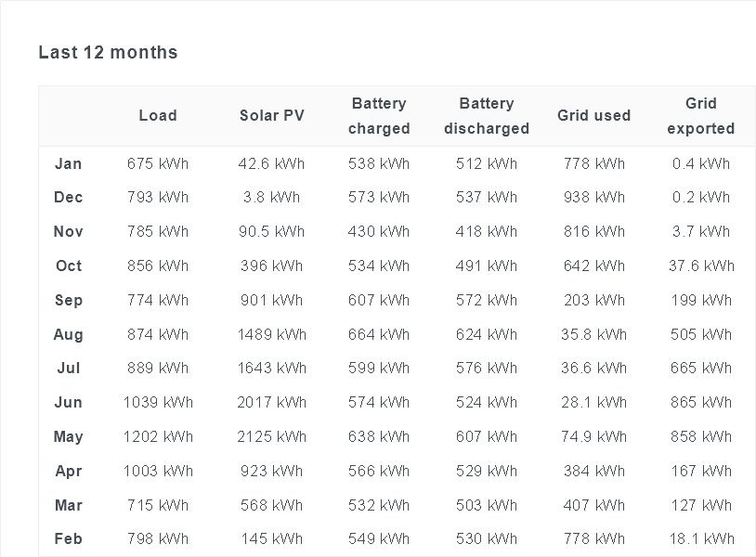Click the May row label
This screenshot has width=756, height=557.
[x=69, y=436]
